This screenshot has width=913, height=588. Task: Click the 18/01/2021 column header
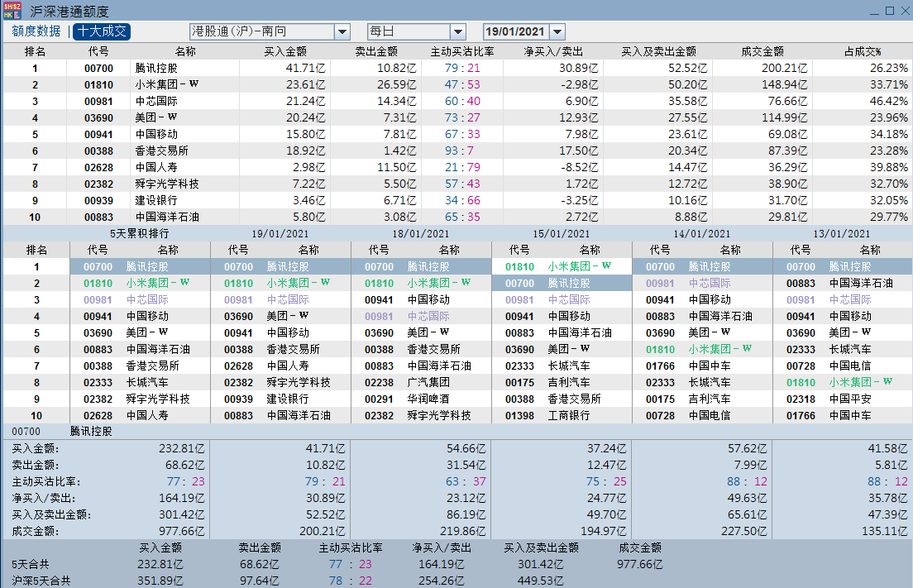click(420, 233)
